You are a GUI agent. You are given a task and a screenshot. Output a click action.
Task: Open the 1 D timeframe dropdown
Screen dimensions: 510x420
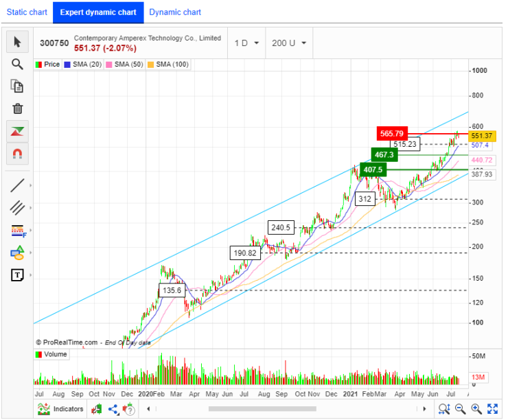[247, 43]
